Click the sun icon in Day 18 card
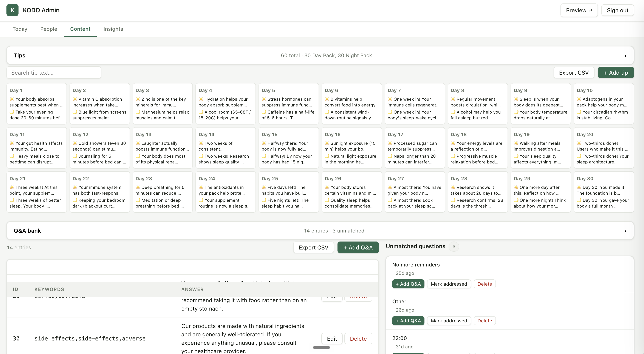This screenshot has height=354, width=644. point(453,143)
